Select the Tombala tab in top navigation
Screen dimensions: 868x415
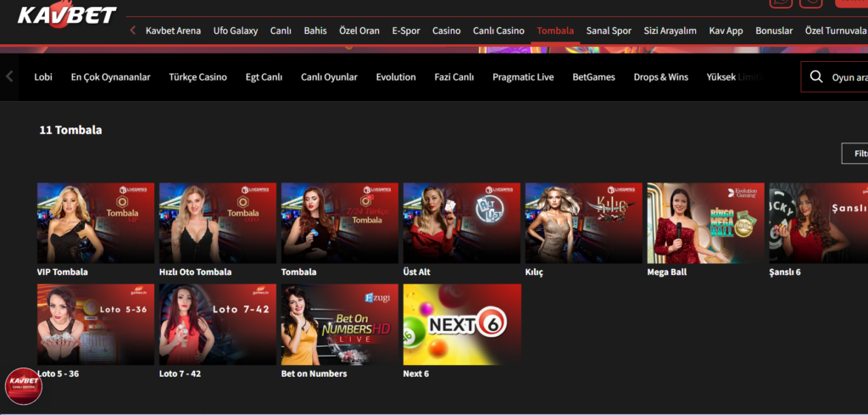(x=555, y=31)
